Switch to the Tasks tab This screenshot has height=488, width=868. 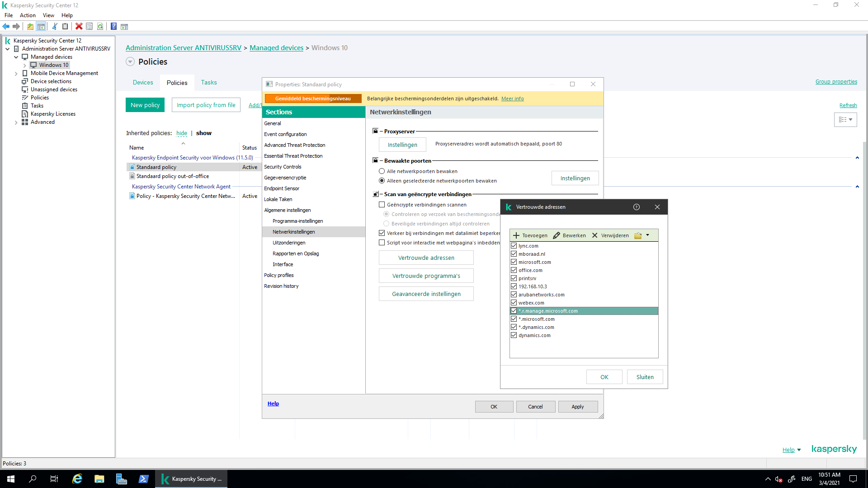(x=209, y=82)
